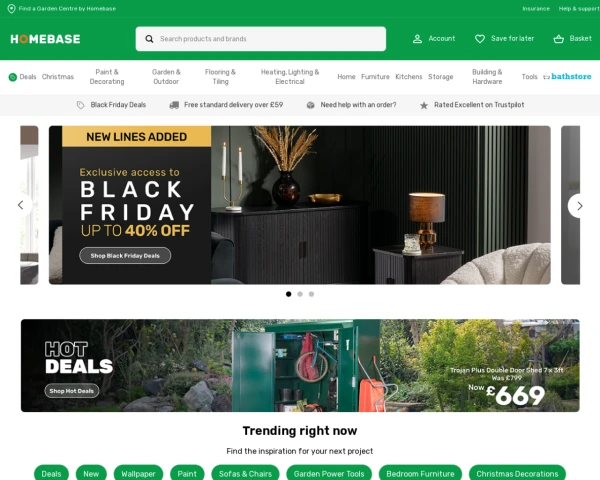This screenshot has width=600, height=480.
Task: Select the third carousel dot
Action: (311, 294)
